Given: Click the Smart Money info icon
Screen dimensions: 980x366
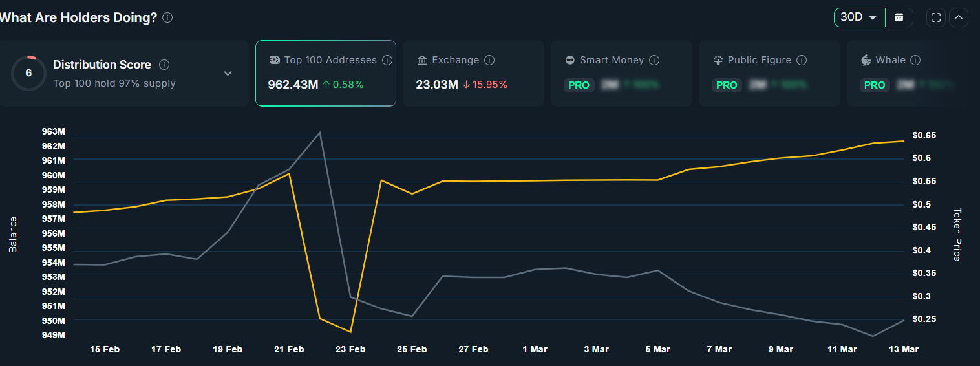Looking at the screenshot, I should pos(654,60).
